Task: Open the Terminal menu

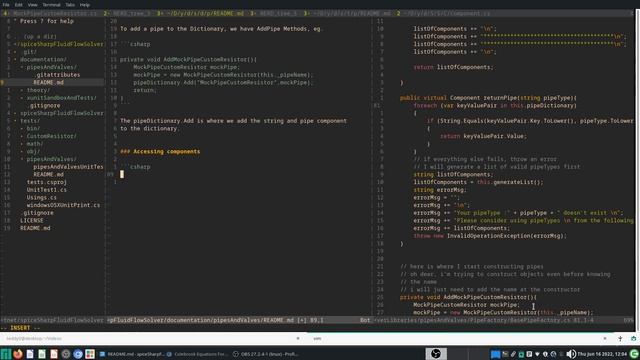Action: (x=51, y=5)
